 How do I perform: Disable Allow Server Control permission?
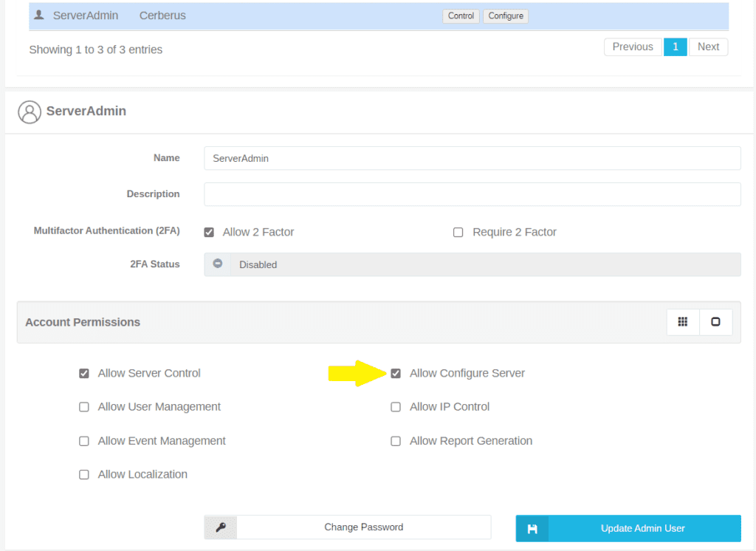click(84, 373)
